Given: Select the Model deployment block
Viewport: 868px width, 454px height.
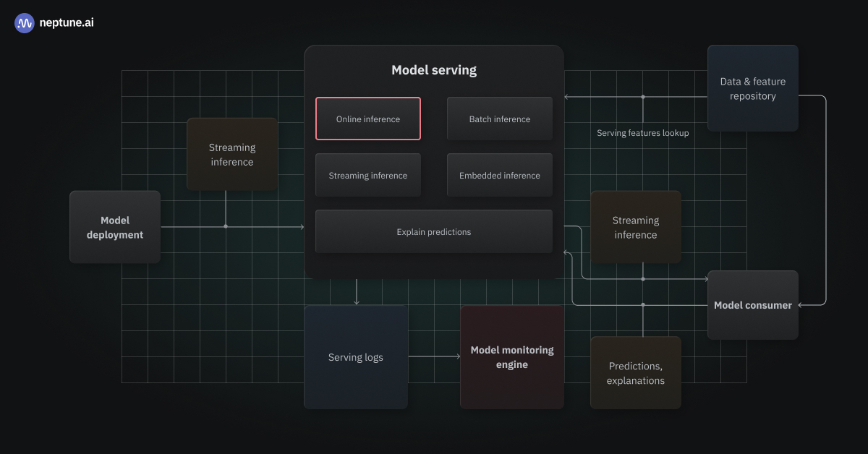Looking at the screenshot, I should tap(114, 226).
